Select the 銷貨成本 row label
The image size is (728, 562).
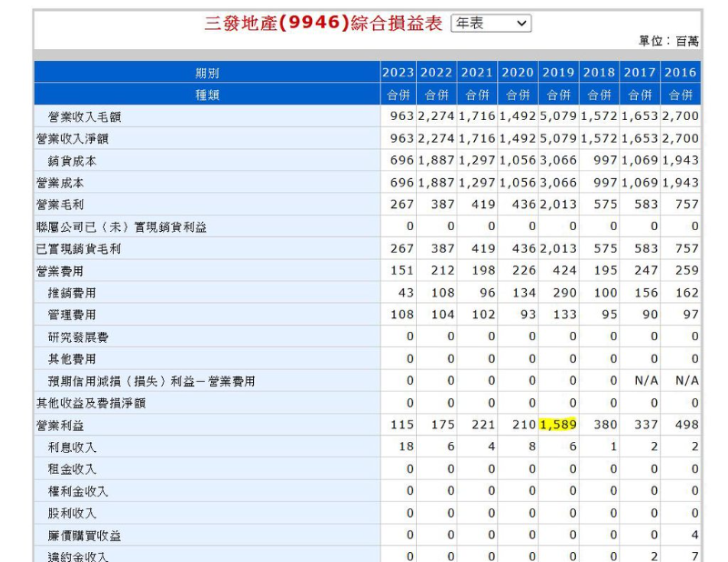72,161
